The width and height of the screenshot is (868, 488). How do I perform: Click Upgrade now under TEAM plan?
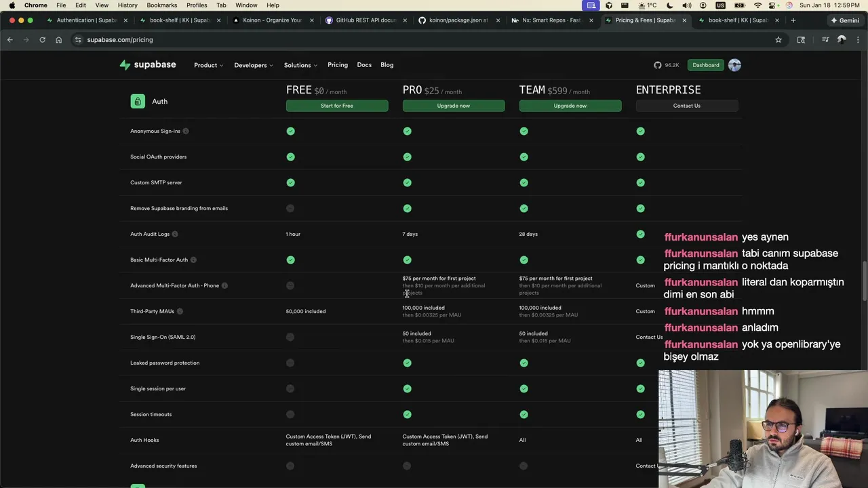click(x=570, y=106)
